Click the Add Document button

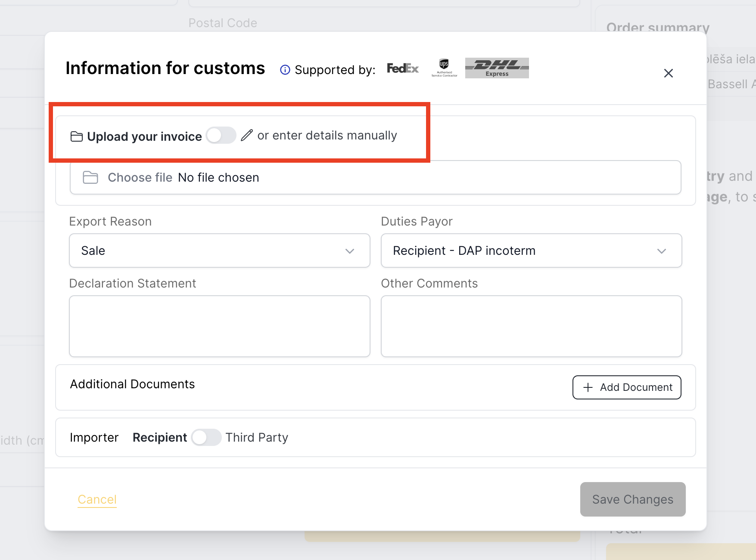click(x=626, y=387)
